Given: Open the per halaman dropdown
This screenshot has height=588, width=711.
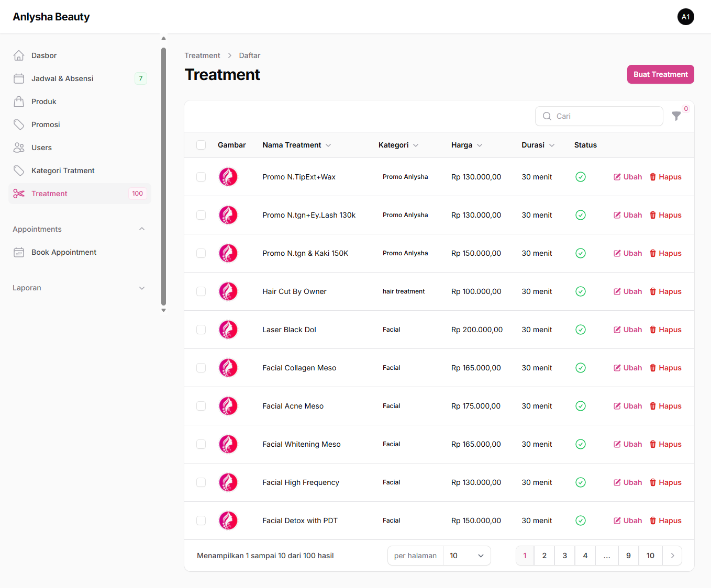Looking at the screenshot, I should click(466, 556).
